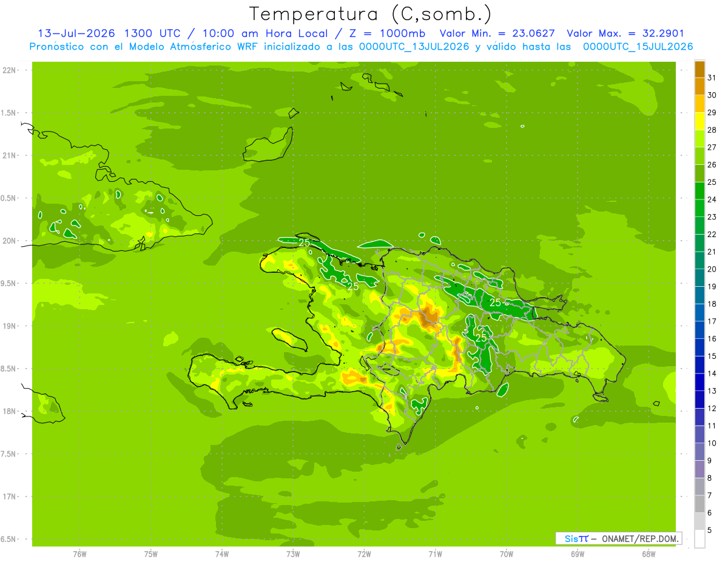Click 'Pronóstico con el Modelo Atmósferico WRF' text

pyautogui.click(x=145, y=47)
